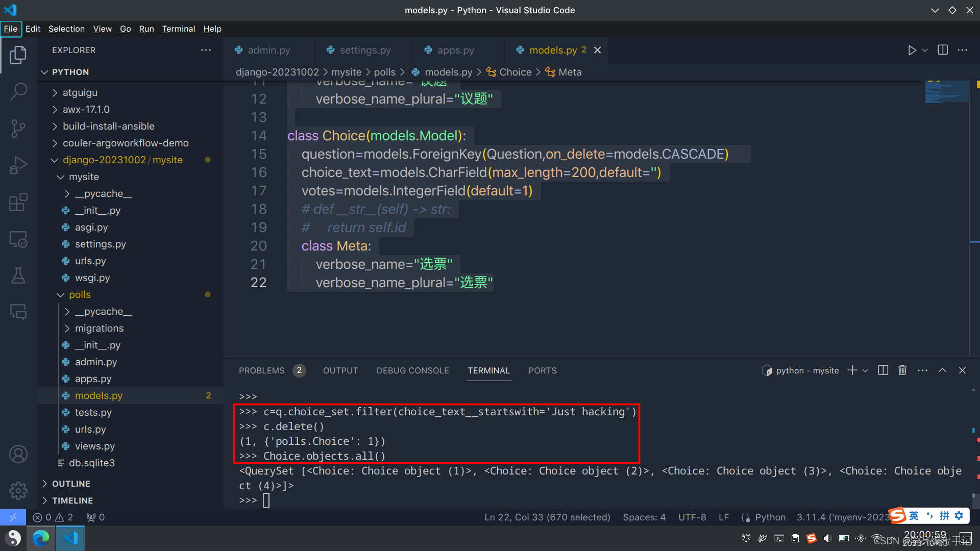The height and width of the screenshot is (551, 980).
Task: Split the editor to the right
Action: point(943,50)
